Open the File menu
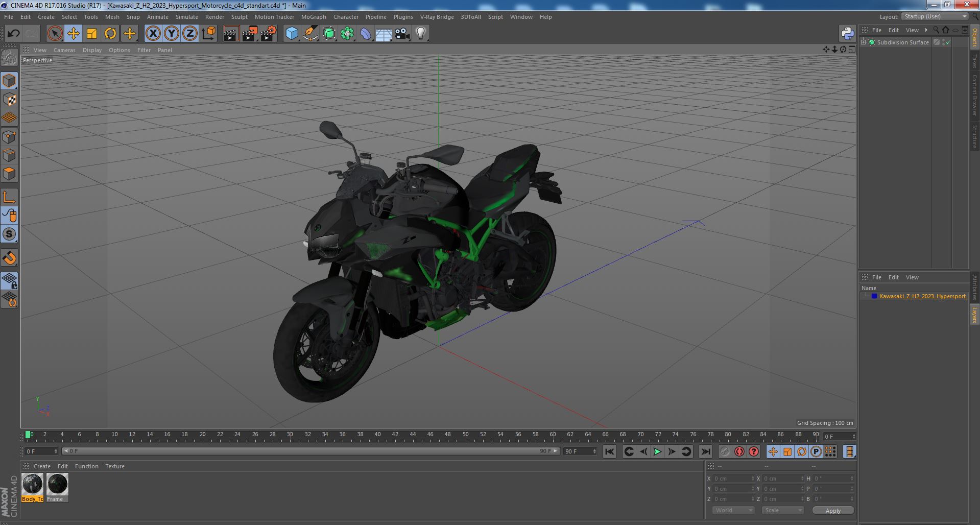This screenshot has width=980, height=525. pyautogui.click(x=9, y=17)
